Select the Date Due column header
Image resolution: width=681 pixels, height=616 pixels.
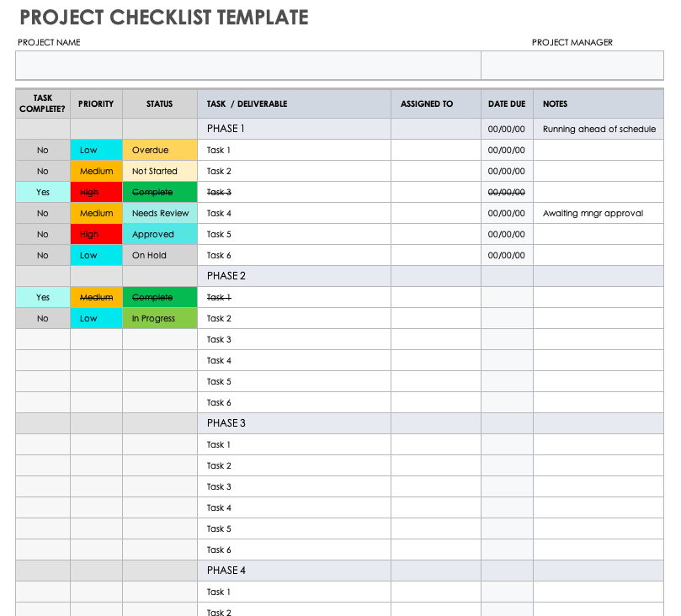(x=507, y=104)
